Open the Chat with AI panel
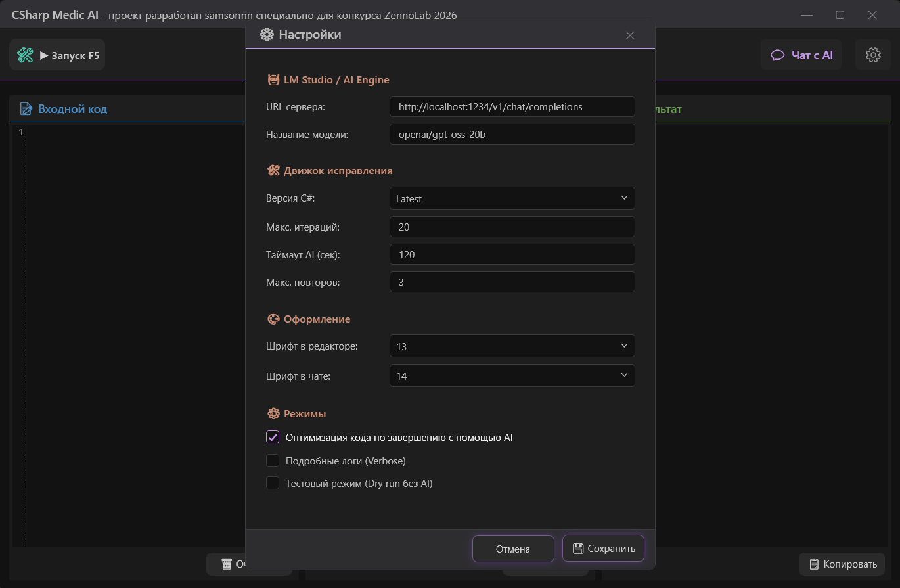900x588 pixels. pyautogui.click(x=801, y=55)
